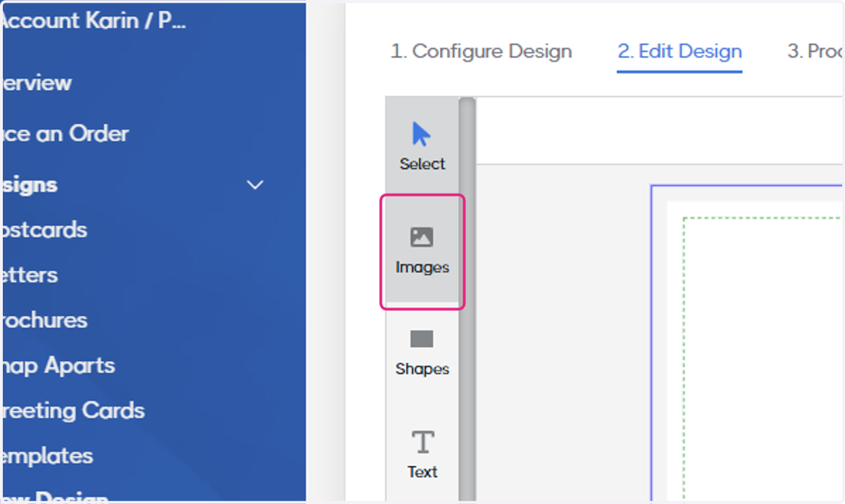Open Letters designs

(x=30, y=275)
